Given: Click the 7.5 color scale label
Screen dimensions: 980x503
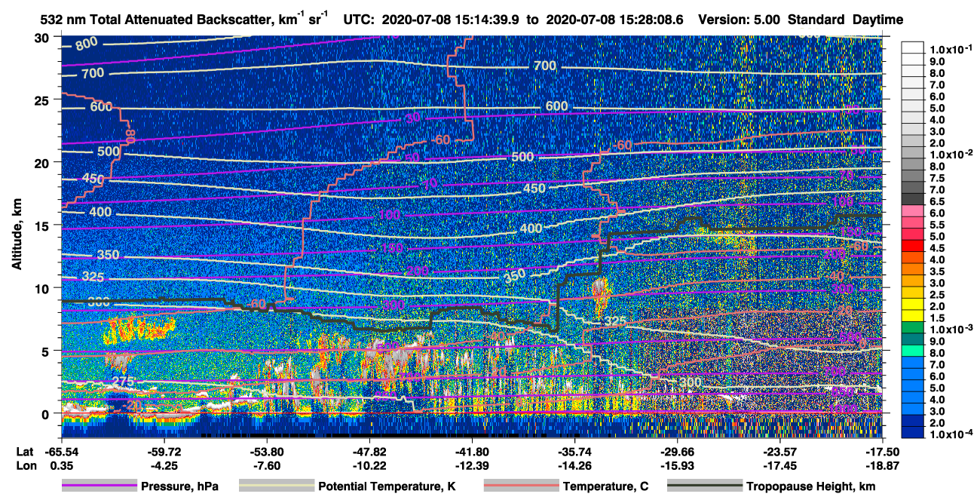Looking at the screenshot, I should click(937, 178).
